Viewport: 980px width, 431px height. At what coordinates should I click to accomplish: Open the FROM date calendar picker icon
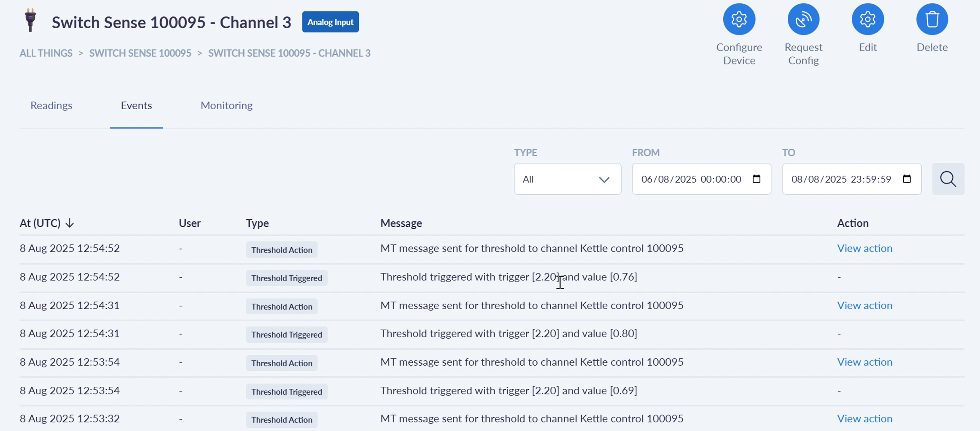pyautogui.click(x=757, y=179)
